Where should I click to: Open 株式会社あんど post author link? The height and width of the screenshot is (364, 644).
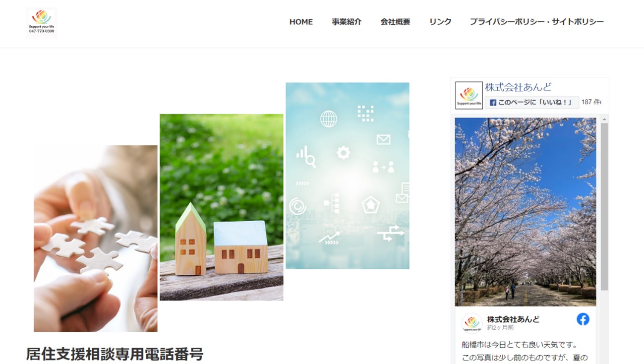[513, 319]
